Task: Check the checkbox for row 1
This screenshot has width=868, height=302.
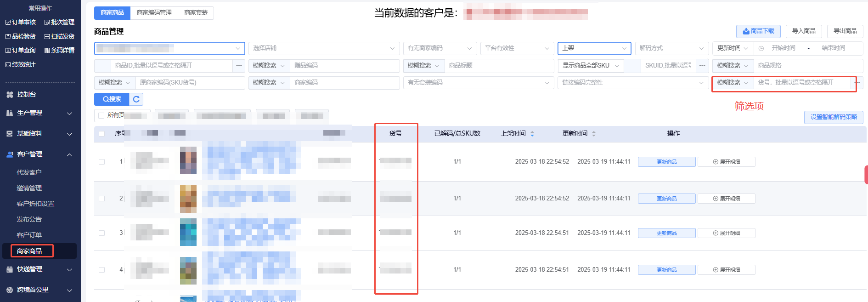Action: [101, 162]
